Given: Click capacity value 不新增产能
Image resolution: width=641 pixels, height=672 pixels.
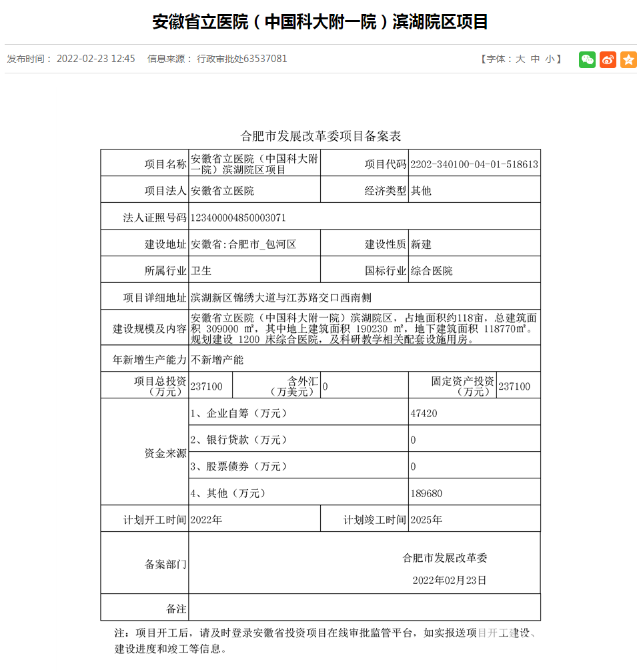Looking at the screenshot, I should click(217, 360).
